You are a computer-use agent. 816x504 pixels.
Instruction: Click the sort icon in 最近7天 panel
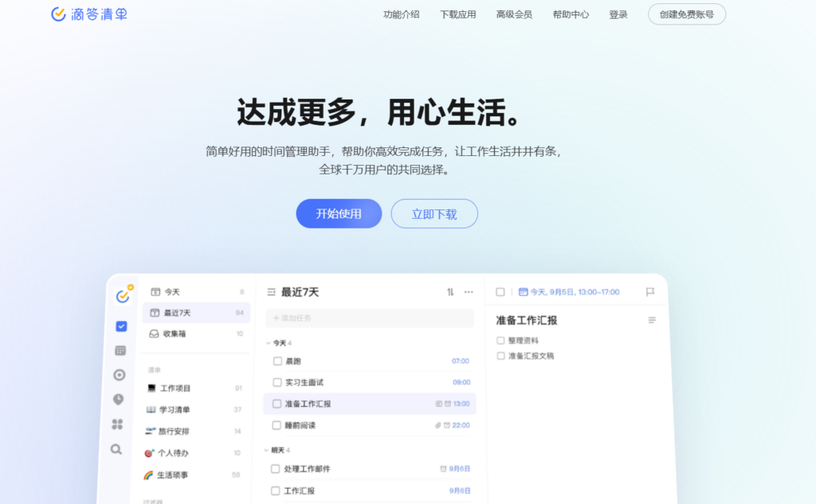point(450,292)
